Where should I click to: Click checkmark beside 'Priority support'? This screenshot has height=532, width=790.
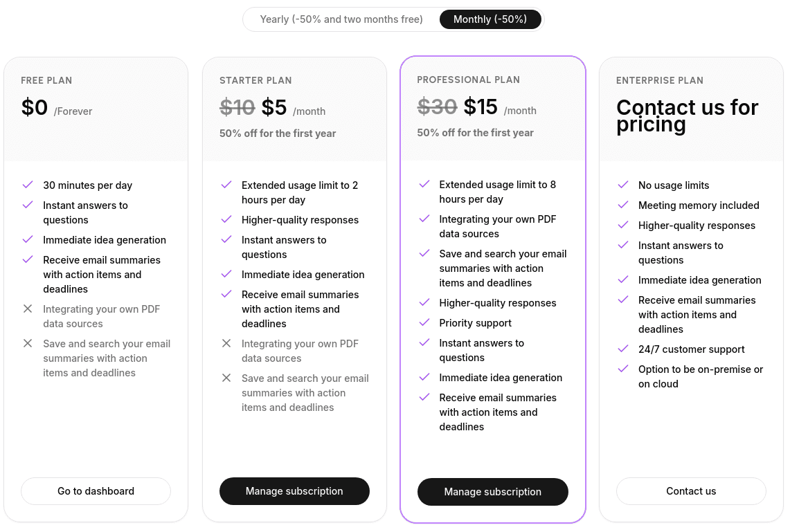pos(424,323)
